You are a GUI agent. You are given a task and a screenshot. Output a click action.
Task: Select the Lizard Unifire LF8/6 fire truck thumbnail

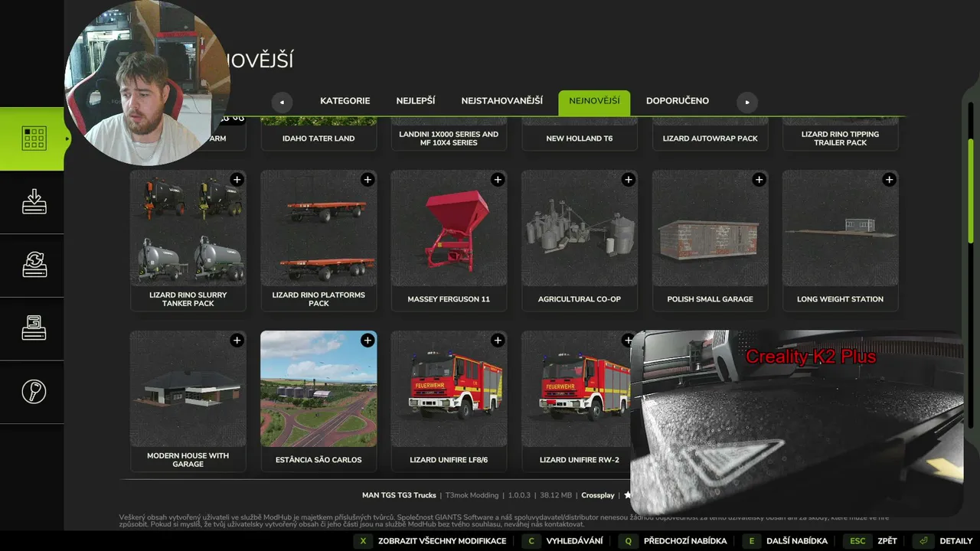[449, 389]
